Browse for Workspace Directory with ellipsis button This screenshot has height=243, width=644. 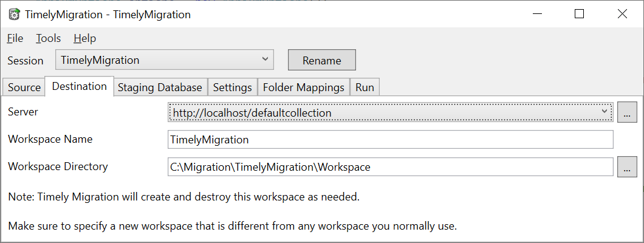[x=627, y=167]
